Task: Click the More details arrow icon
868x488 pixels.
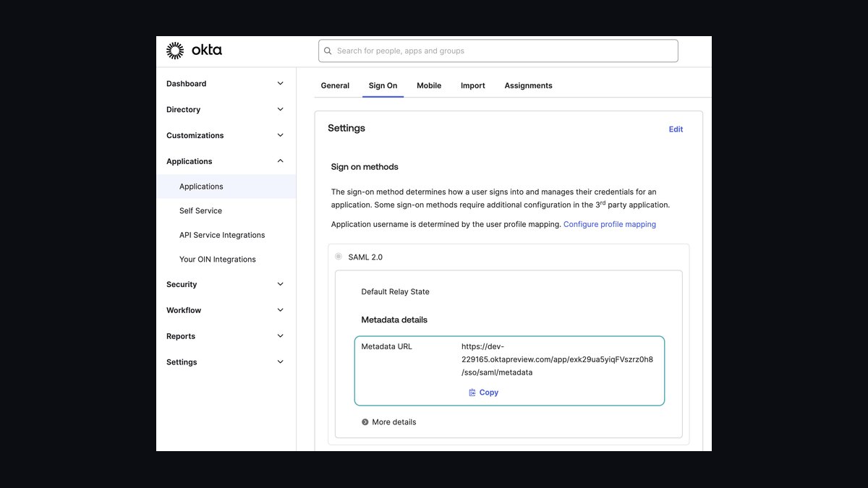Action: (x=365, y=422)
